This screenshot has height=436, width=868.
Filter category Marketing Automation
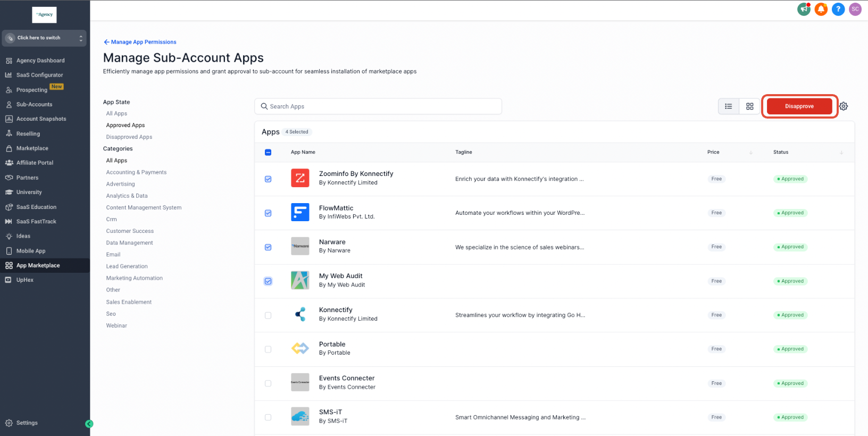pos(135,278)
